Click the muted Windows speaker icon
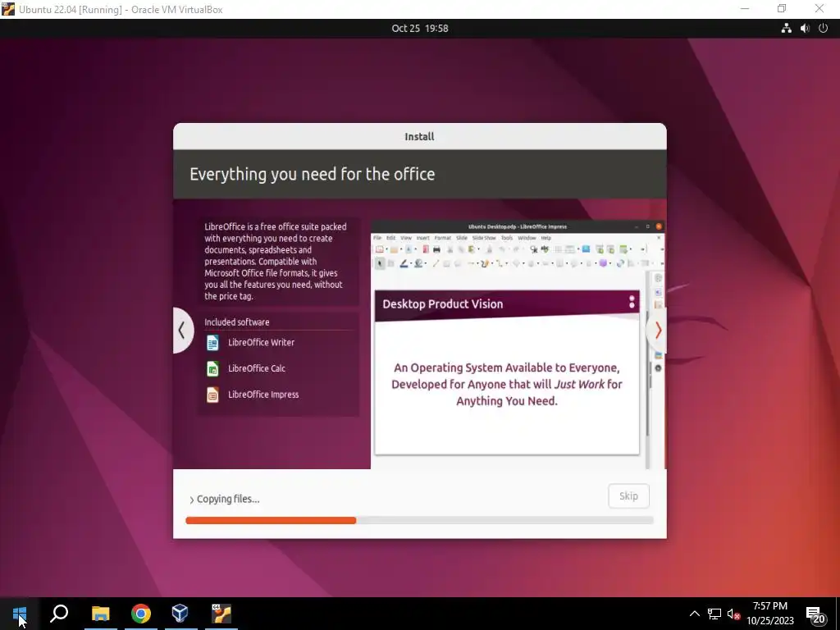840x630 pixels. coord(733,614)
